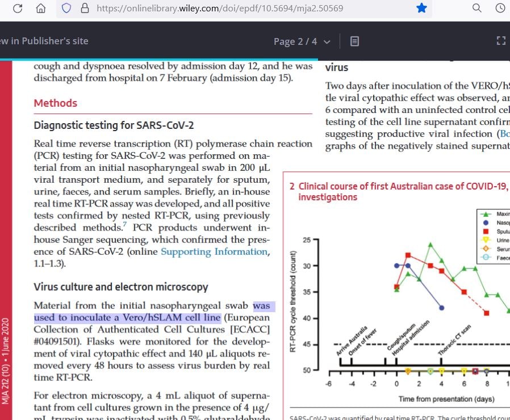The height and width of the screenshot is (420, 510).
Task: Open the Page 2 / 4 dropdown
Action: (302, 41)
